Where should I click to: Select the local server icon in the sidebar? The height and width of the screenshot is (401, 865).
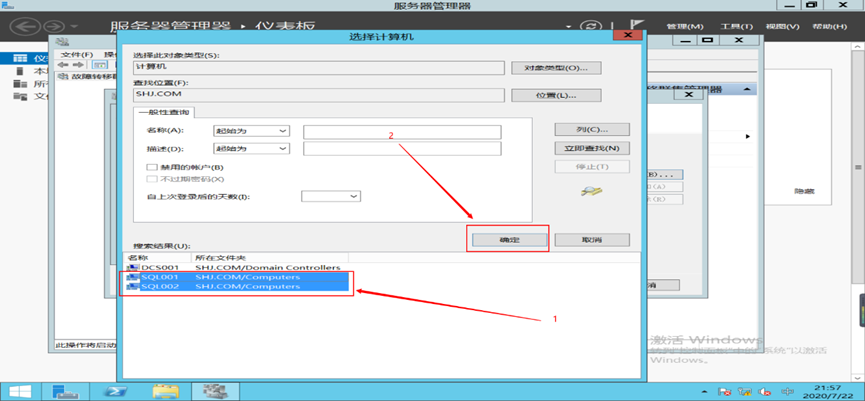[x=20, y=71]
